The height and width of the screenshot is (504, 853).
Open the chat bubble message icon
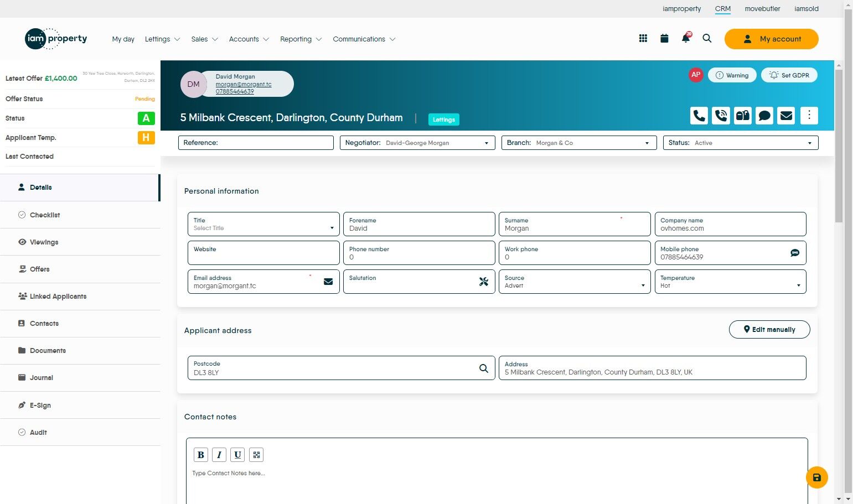click(x=764, y=116)
